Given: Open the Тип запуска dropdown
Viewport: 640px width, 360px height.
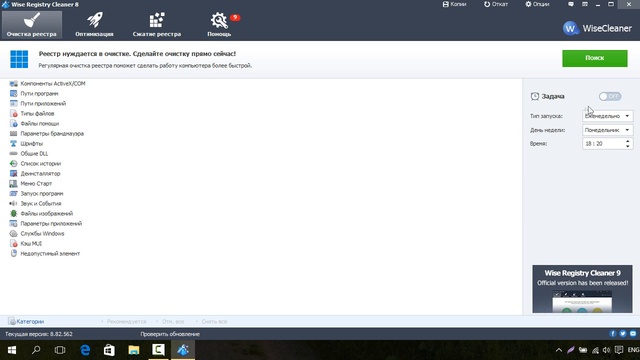Looking at the screenshot, I should click(607, 116).
